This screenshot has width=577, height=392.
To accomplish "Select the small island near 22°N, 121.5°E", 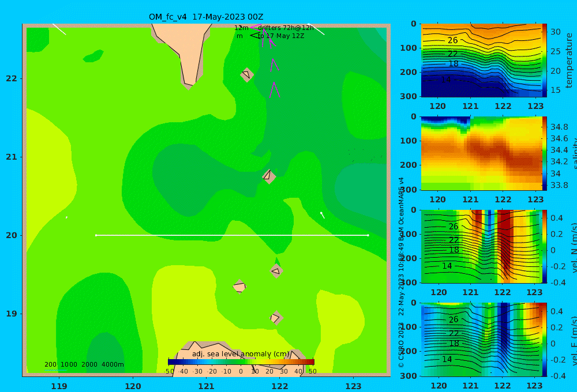I will coord(247,74).
